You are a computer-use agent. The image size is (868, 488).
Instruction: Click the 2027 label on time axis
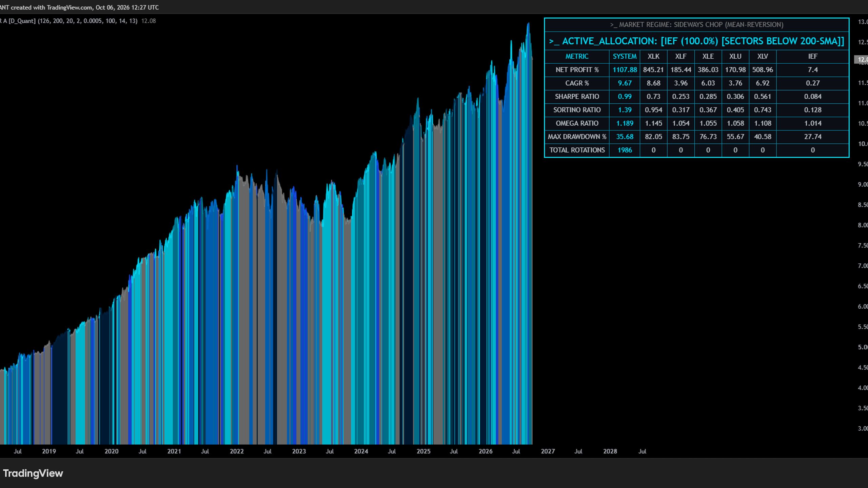coord(548,451)
